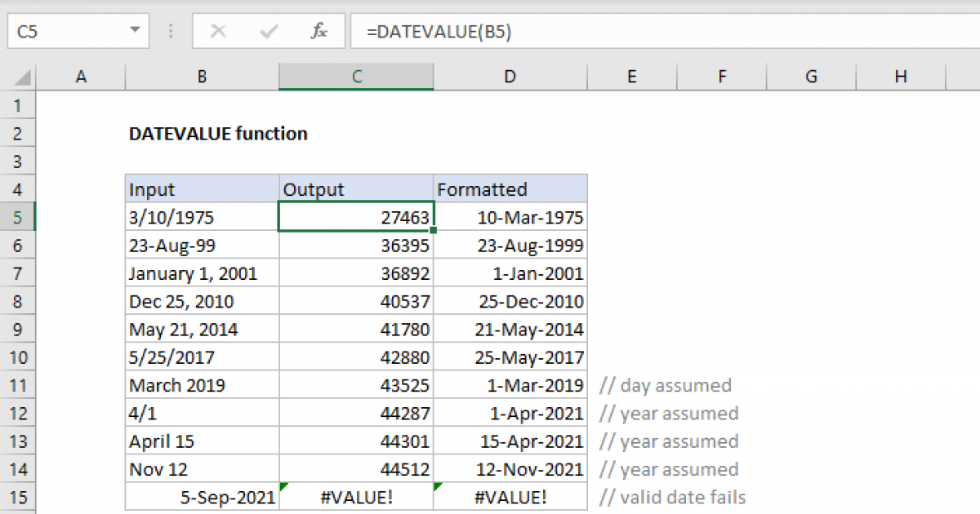Select the Formatted cell 25-Dec-2010
This screenshot has width=980, height=514.
click(510, 302)
